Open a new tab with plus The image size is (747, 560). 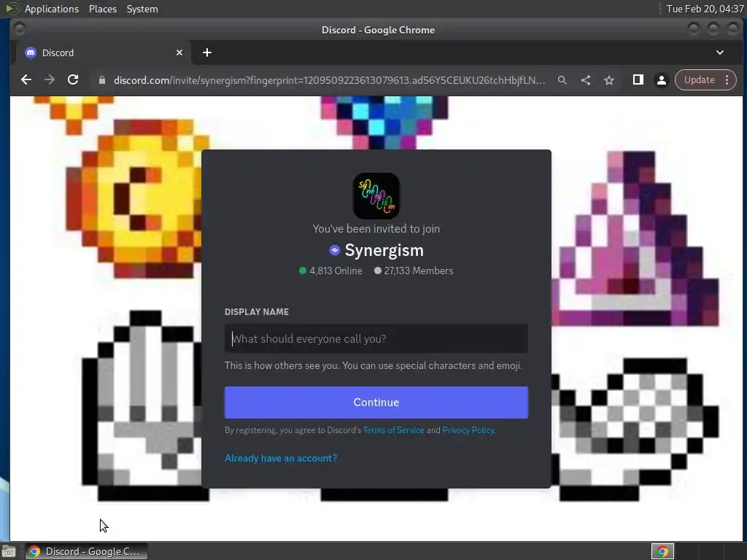click(x=206, y=52)
